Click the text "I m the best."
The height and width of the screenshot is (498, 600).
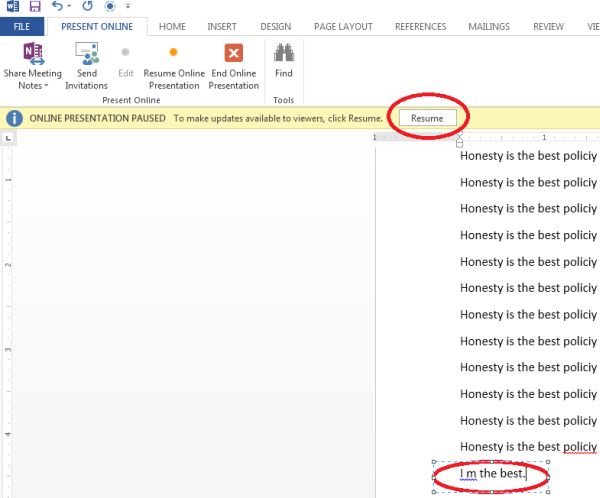point(491,474)
